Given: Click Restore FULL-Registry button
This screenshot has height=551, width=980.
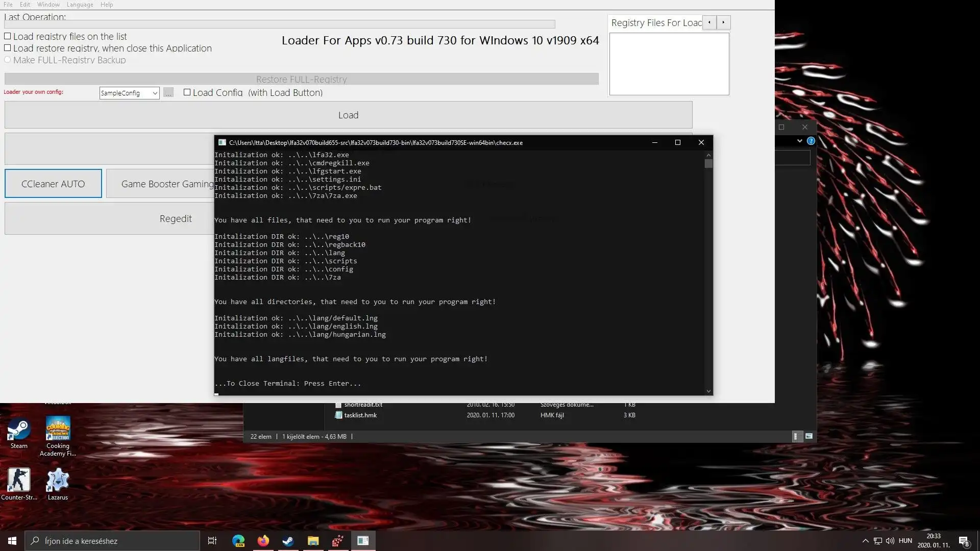Looking at the screenshot, I should (x=301, y=79).
